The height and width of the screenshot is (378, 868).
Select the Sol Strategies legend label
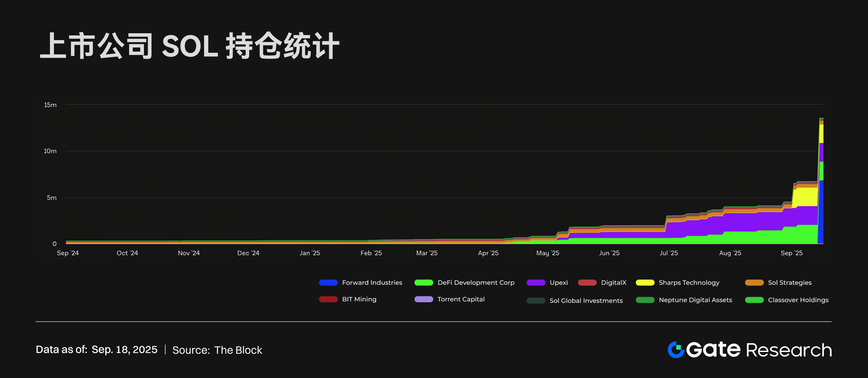790,283
